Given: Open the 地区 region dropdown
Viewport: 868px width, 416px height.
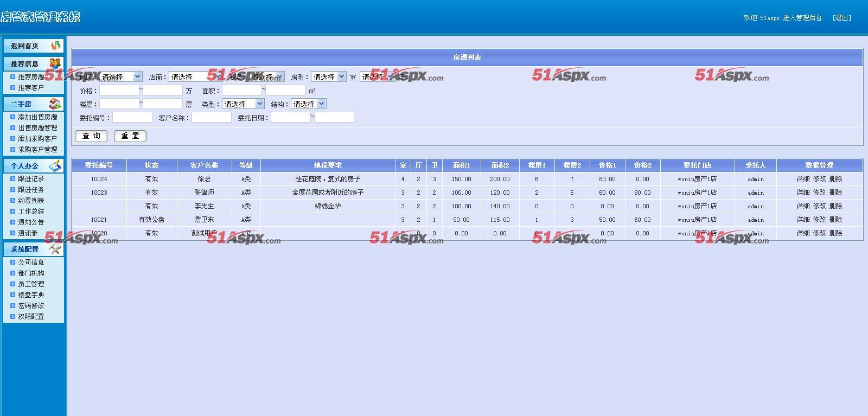Looking at the screenshot, I should (x=120, y=77).
